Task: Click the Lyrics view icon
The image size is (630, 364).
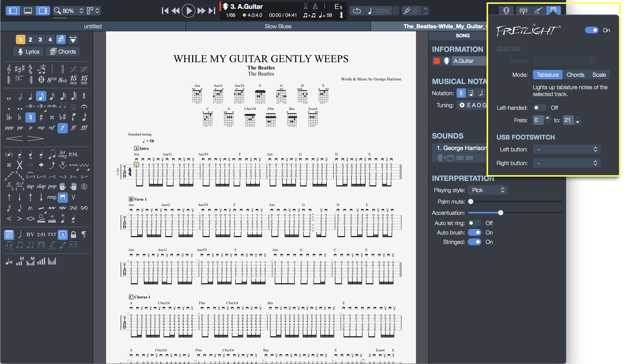Action: (28, 52)
